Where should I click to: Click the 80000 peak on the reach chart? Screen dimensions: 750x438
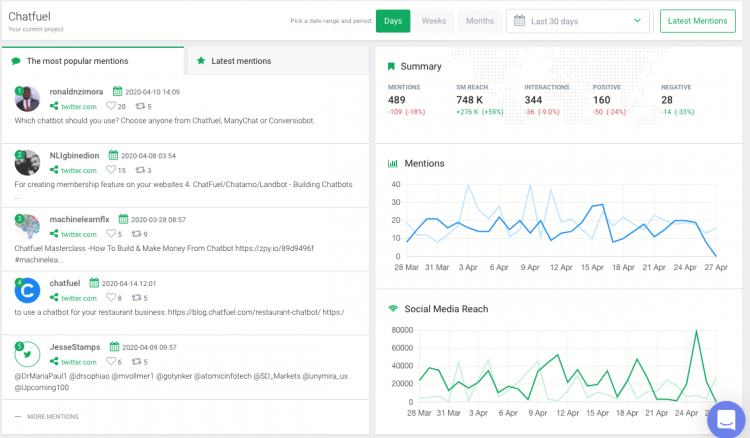point(696,330)
